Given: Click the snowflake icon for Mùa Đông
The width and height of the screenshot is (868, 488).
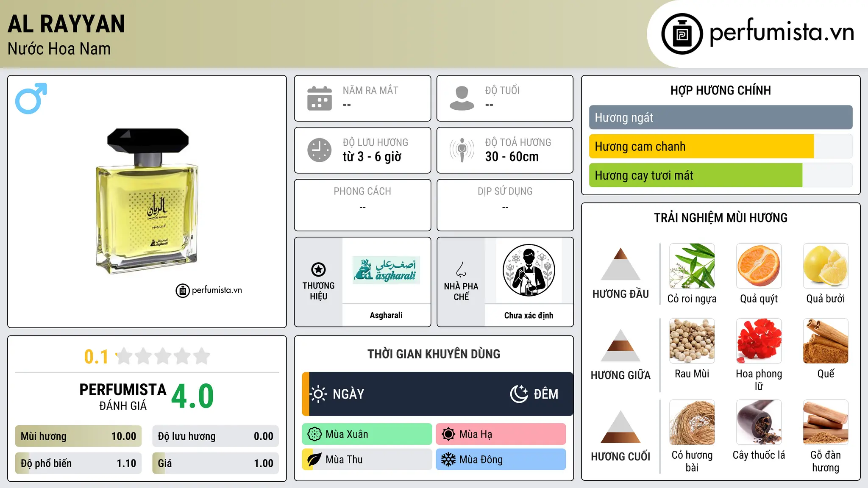Looking at the screenshot, I should pyautogui.click(x=448, y=460).
